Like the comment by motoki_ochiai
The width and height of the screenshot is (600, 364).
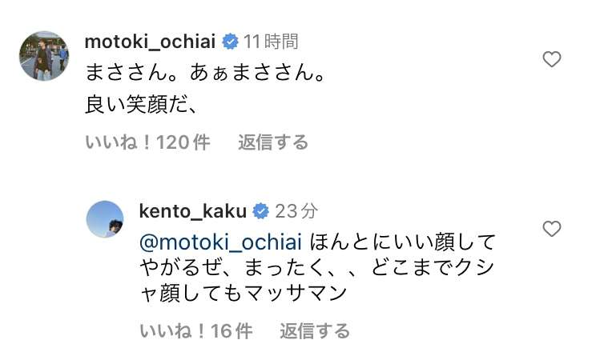click(552, 59)
